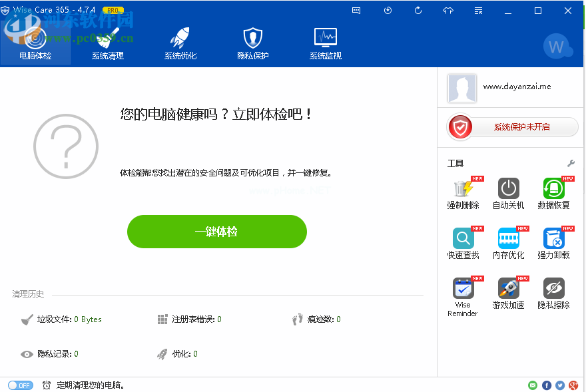Turn on the OFF switch for scheduled cleaning

point(20,385)
